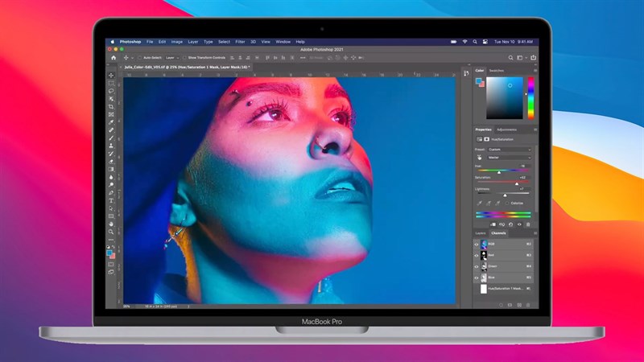Image resolution: width=644 pixels, height=362 pixels.
Task: Open the History panel icon in collapsed dock
Action: click(466, 73)
